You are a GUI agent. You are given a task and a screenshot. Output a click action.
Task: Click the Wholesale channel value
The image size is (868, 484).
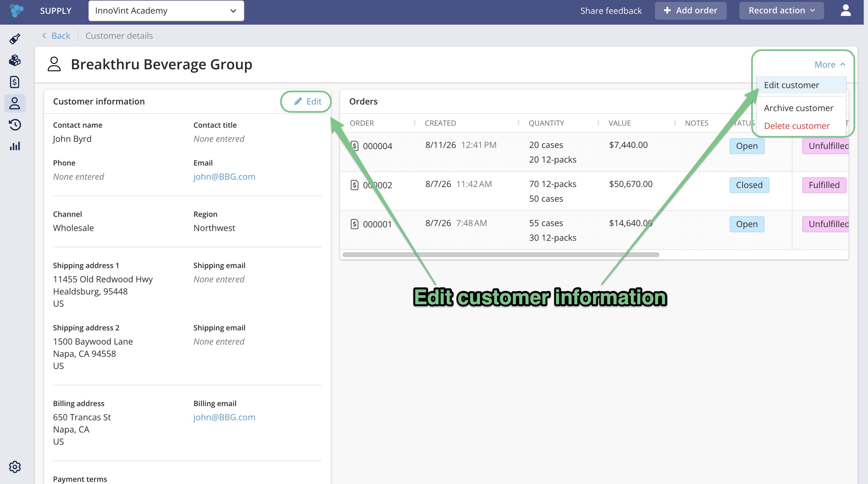73,228
